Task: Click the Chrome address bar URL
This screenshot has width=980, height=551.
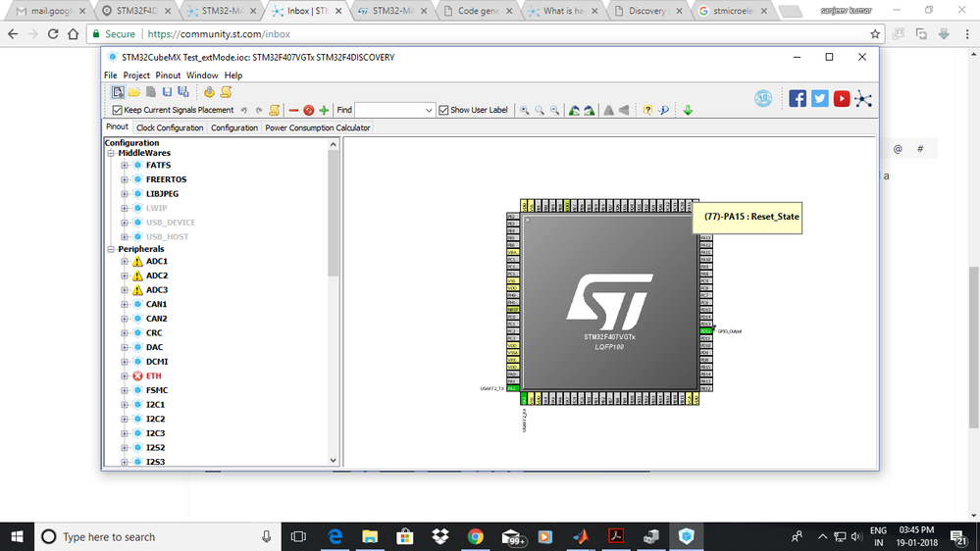Action: 219,34
